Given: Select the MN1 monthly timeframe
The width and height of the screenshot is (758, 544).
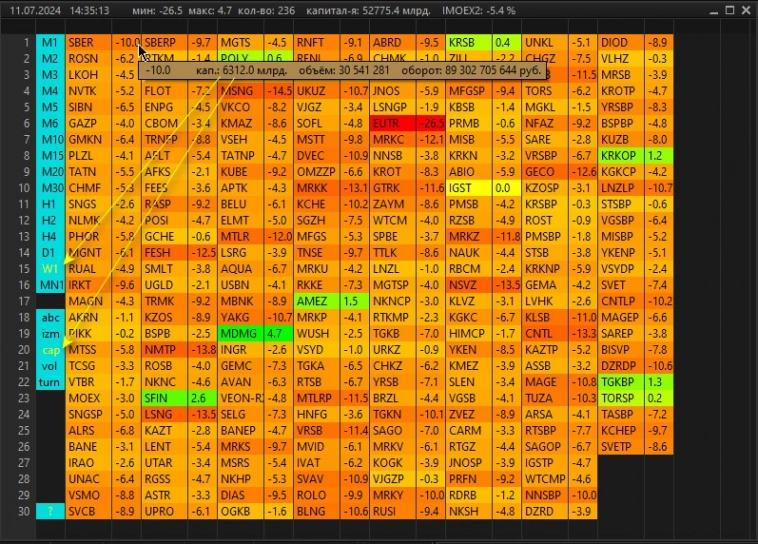Looking at the screenshot, I should 50,285.
